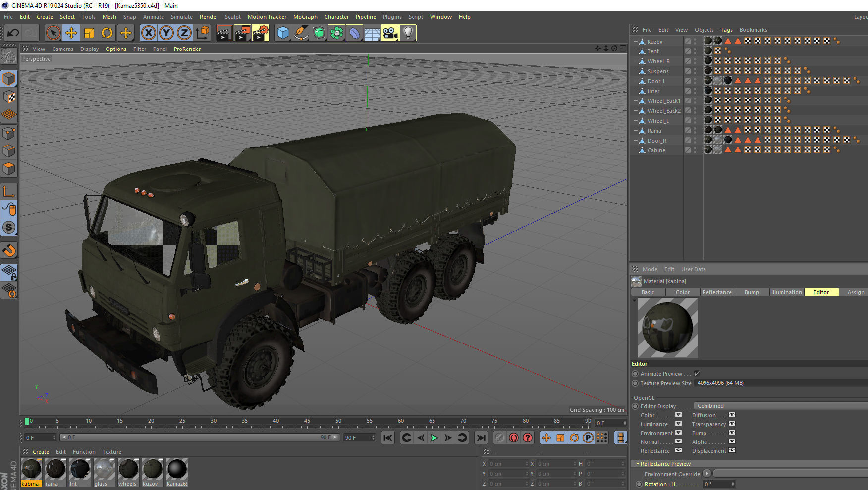Open viewport Cameras menu
The width and height of the screenshot is (868, 490).
62,49
